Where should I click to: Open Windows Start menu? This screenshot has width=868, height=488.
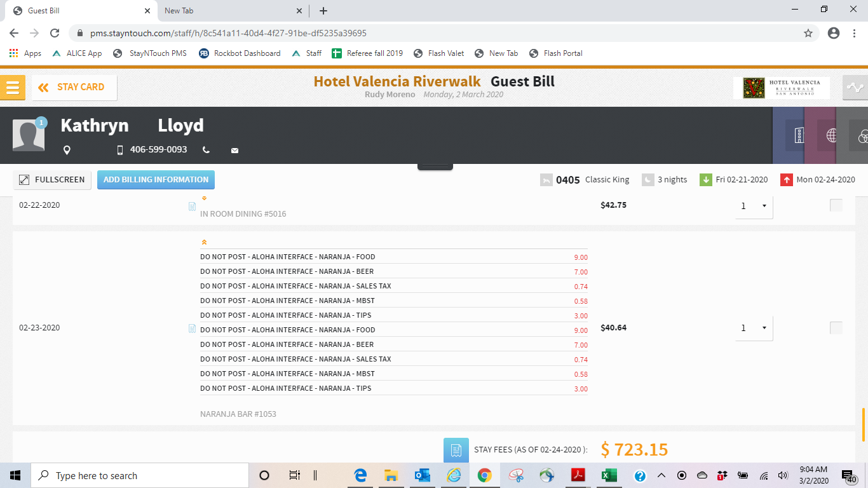(x=15, y=475)
